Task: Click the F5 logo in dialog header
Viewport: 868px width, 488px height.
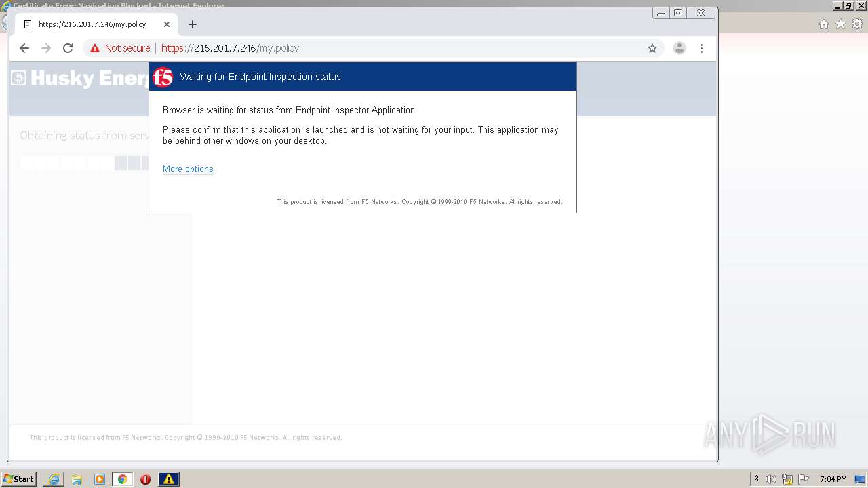Action: (163, 77)
